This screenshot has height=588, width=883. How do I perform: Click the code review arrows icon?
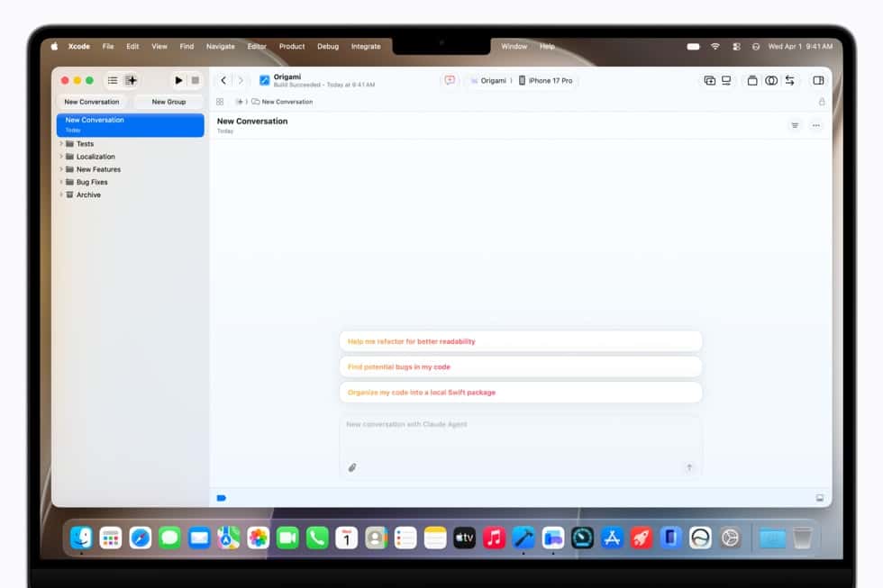click(x=790, y=80)
